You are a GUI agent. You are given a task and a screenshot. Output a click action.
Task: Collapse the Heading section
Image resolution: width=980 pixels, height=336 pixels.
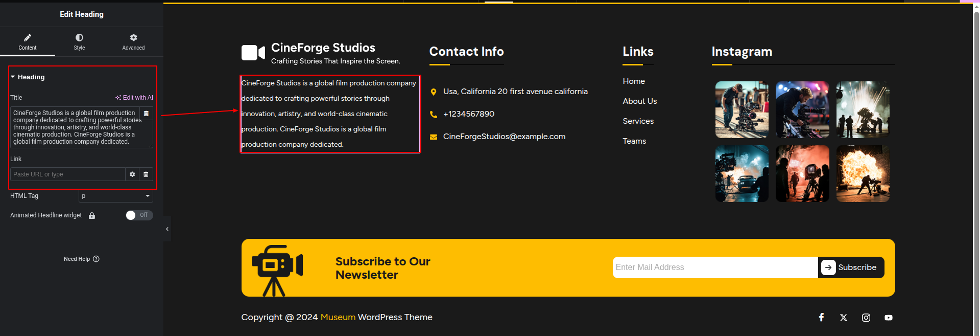[x=13, y=77]
